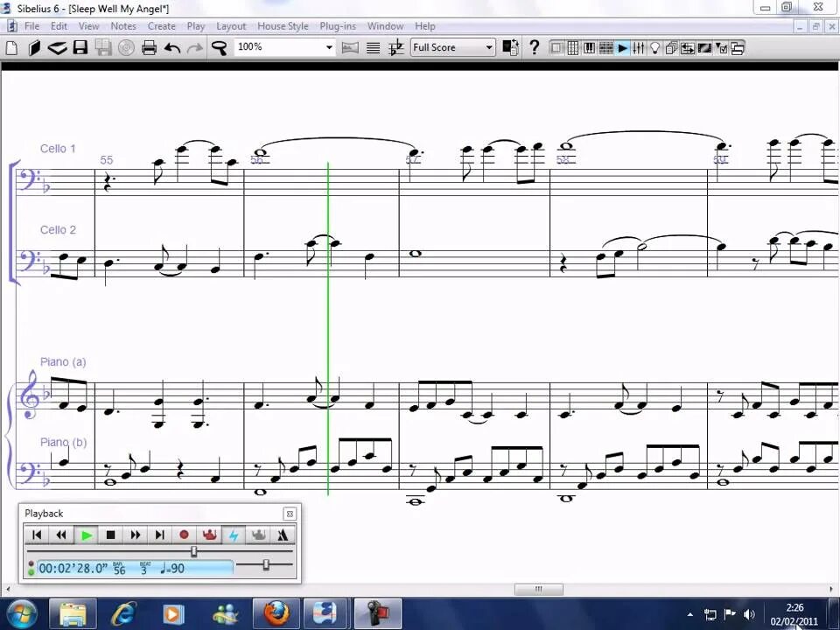Viewport: 840px width, 630px height.
Task: Open the Play menu
Action: tap(196, 26)
